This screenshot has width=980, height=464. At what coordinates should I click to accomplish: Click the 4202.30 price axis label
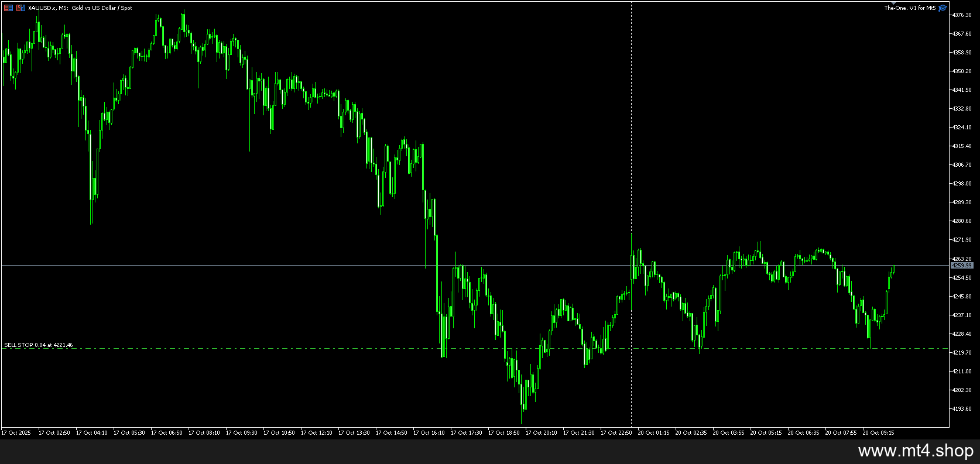[x=962, y=390]
